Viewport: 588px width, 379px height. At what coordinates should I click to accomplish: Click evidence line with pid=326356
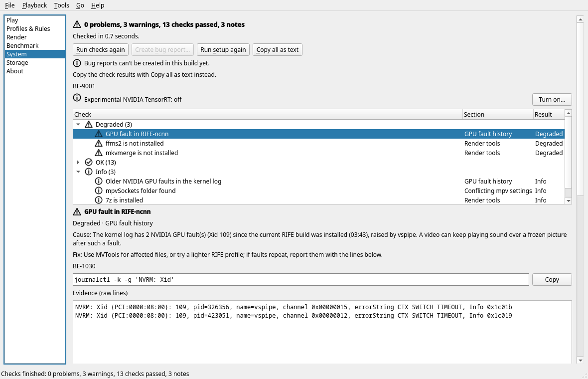pyautogui.click(x=294, y=307)
